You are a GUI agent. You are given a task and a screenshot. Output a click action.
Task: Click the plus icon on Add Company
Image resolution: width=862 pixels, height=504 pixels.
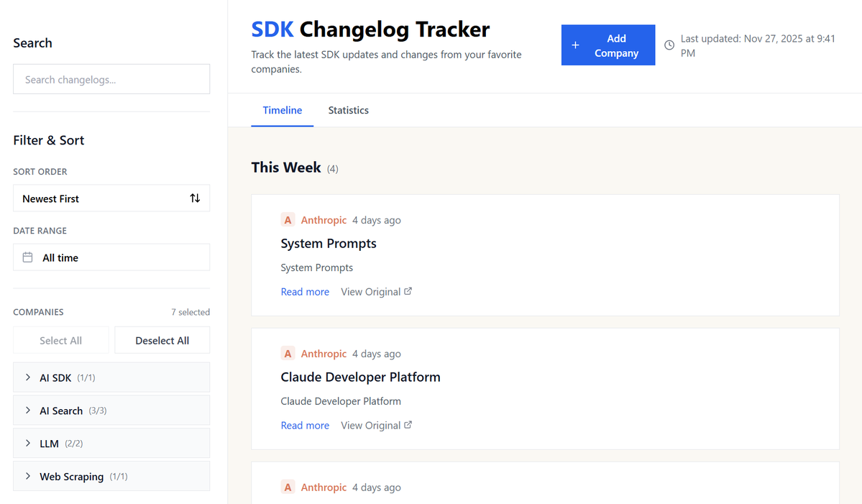575,45
